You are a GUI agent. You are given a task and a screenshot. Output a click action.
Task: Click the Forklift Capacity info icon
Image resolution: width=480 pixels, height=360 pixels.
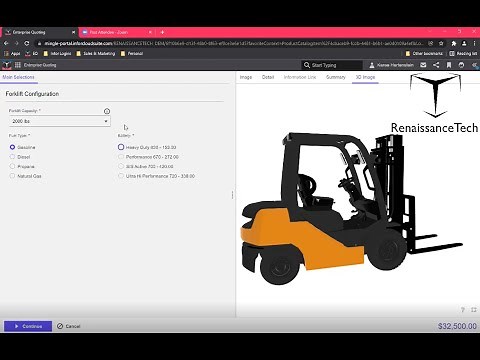pyautogui.click(x=107, y=111)
